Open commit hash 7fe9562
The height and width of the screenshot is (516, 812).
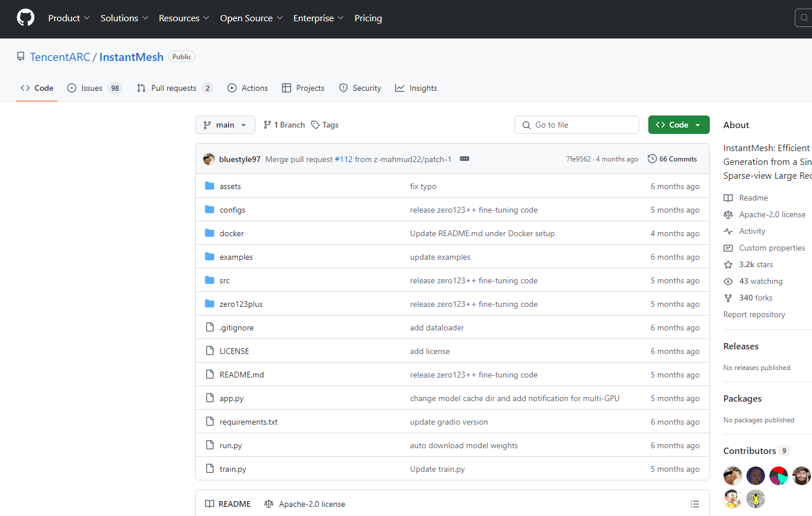[x=578, y=159]
